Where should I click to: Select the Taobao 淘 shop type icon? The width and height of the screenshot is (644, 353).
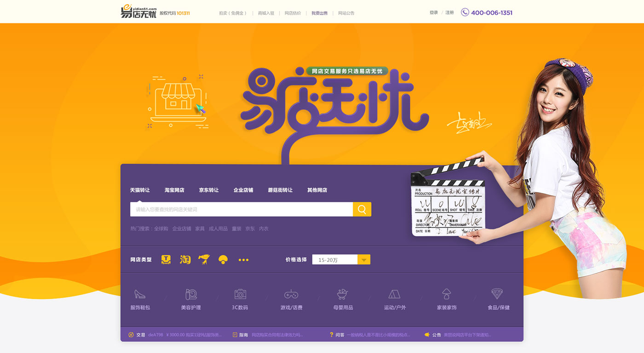point(185,260)
